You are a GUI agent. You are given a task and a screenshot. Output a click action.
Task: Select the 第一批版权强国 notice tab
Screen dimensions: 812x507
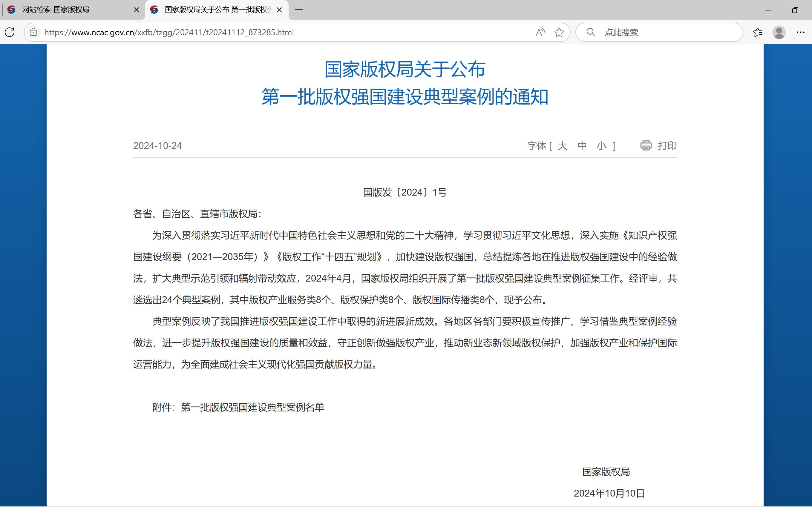click(x=215, y=10)
